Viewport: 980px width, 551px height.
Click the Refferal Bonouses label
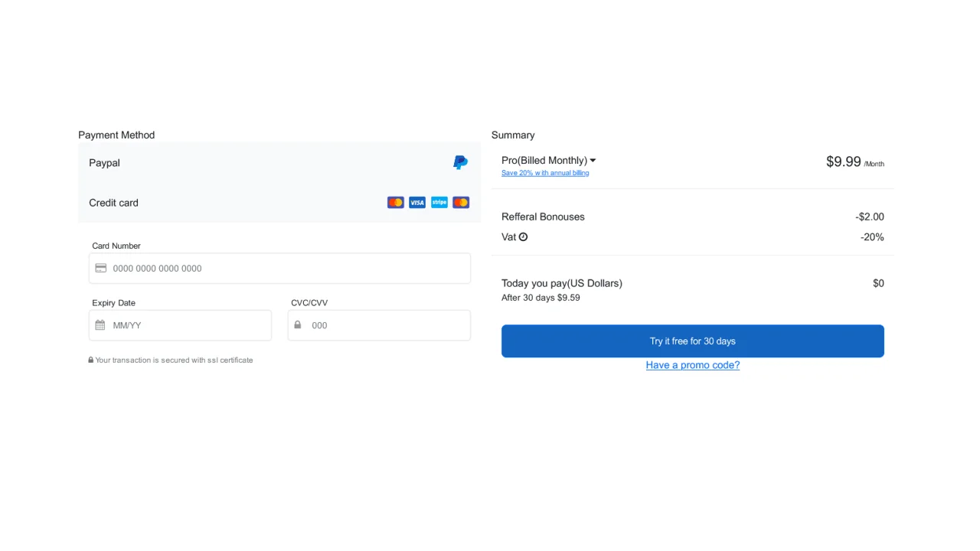tap(543, 217)
